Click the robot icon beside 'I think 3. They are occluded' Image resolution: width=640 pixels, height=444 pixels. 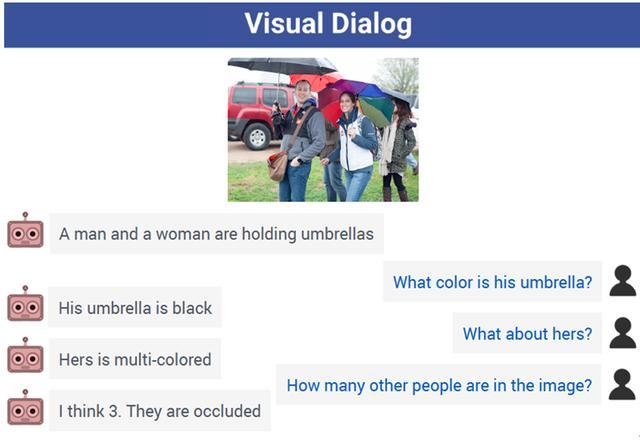[x=25, y=407]
